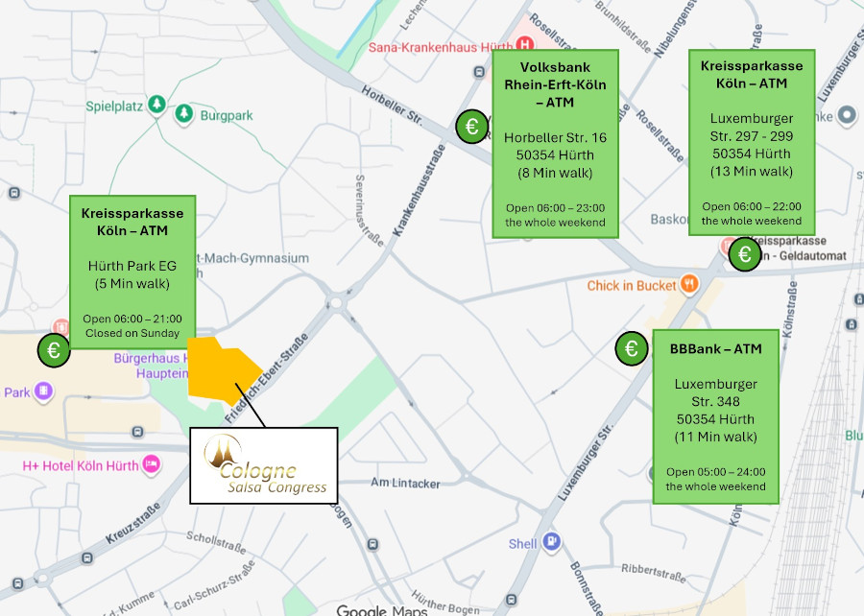
Task: Open the Sana-Krankenhaus hospital H pin
Action: (526, 44)
